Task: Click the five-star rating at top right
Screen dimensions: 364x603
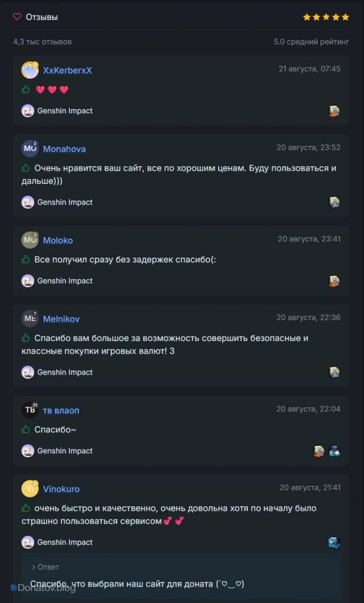Action: click(326, 17)
